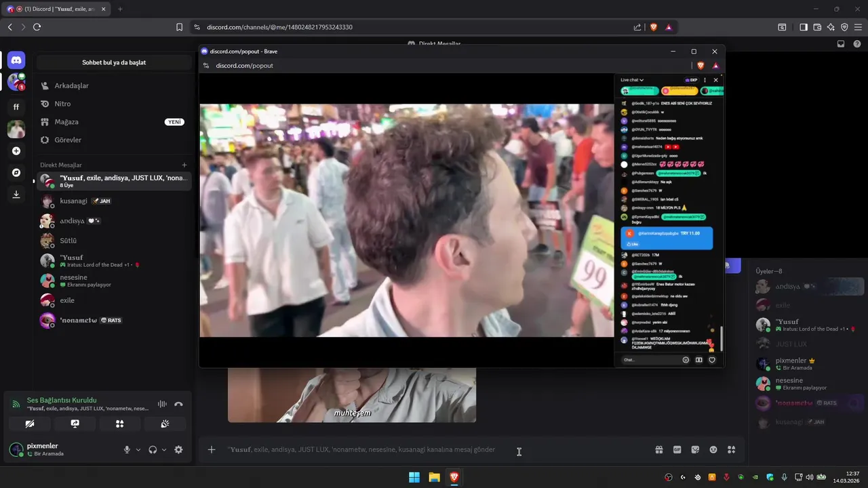Mute your microphone
The width and height of the screenshot is (868, 488).
(x=127, y=449)
